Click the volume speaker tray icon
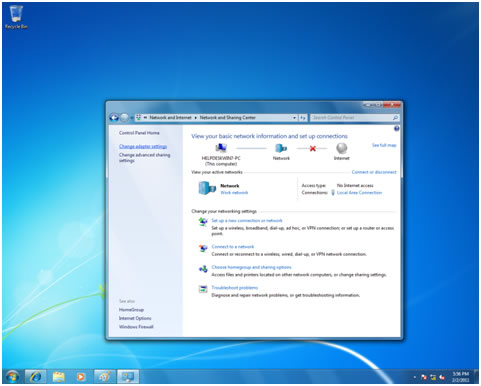Viewport: 481px width, 386px height. [x=442, y=377]
